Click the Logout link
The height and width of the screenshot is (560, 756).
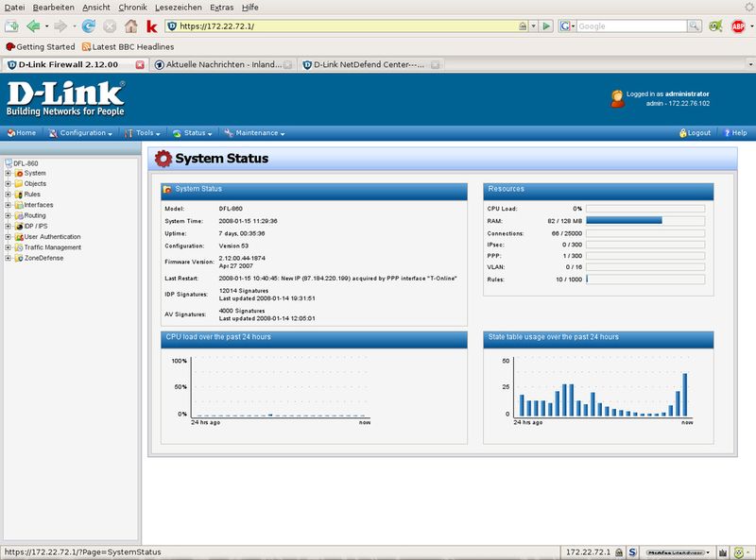click(x=695, y=133)
